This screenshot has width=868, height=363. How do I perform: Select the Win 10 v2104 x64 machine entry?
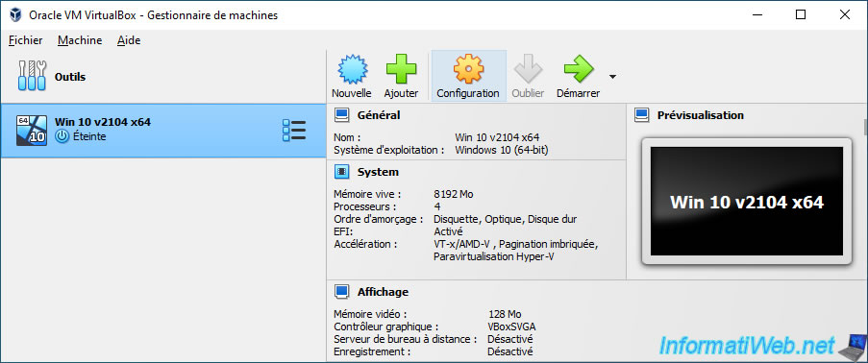163,131
